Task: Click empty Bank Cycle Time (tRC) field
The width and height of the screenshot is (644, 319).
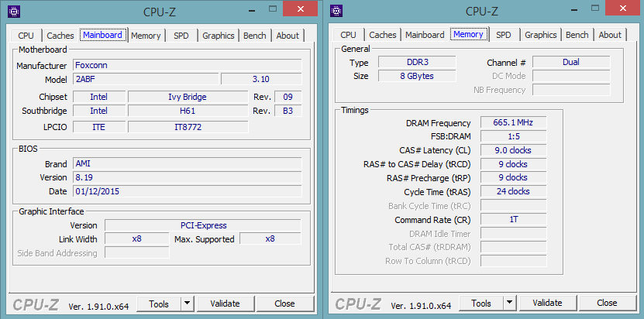Action: (513, 206)
